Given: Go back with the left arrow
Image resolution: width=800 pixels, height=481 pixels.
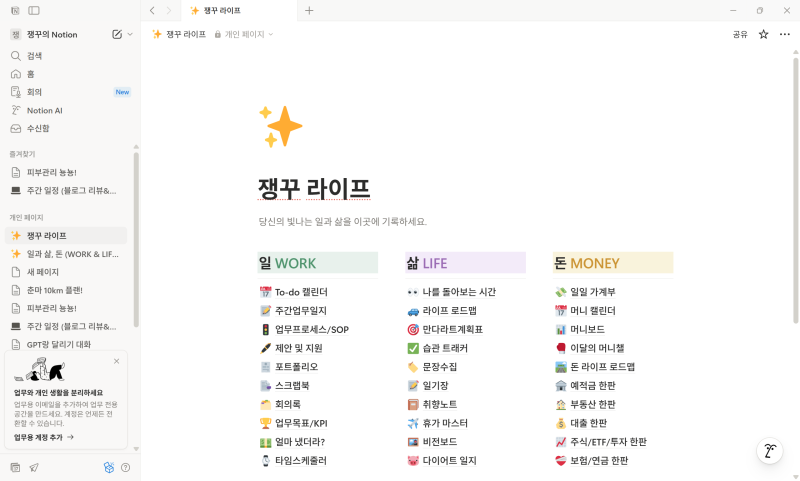Looking at the screenshot, I should pyautogui.click(x=152, y=11).
